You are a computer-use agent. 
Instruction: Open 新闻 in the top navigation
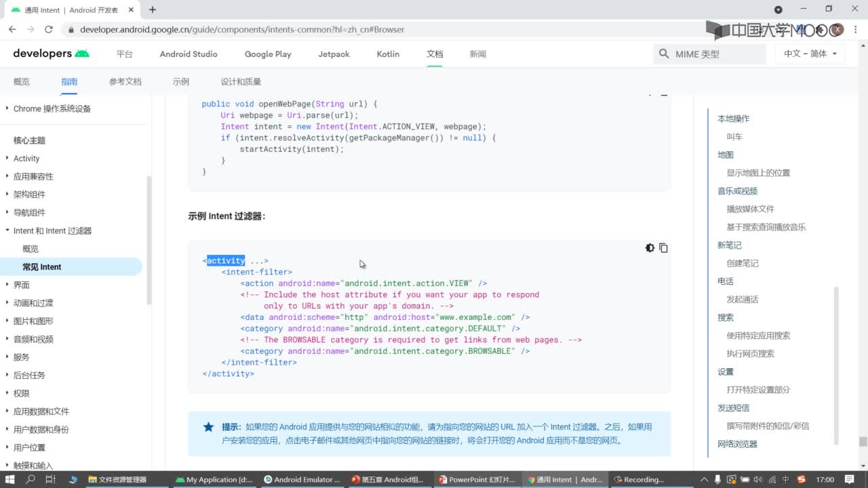pyautogui.click(x=478, y=54)
